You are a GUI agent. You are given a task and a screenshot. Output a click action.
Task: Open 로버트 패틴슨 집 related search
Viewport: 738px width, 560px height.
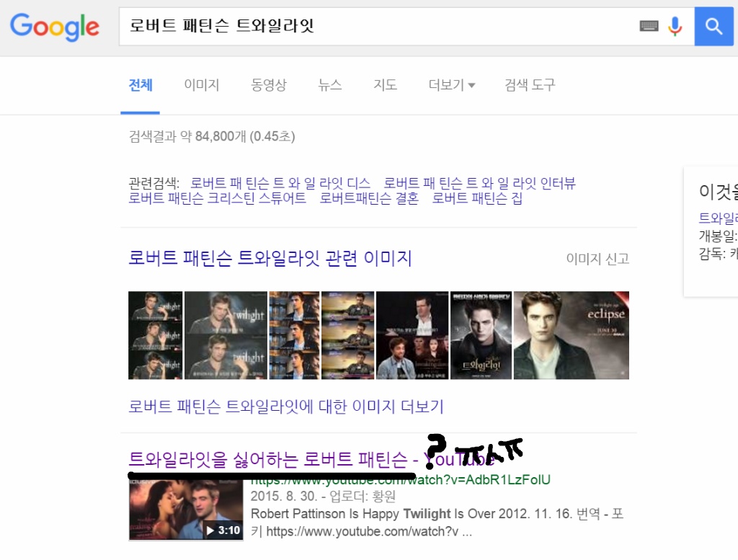pyautogui.click(x=477, y=198)
